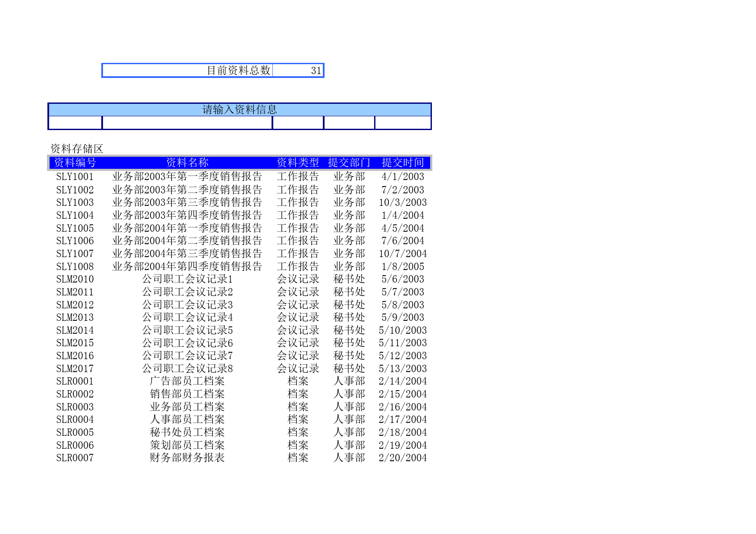The width and height of the screenshot is (756, 534).
Task: Select cell SLM2015
Action: coord(75,343)
